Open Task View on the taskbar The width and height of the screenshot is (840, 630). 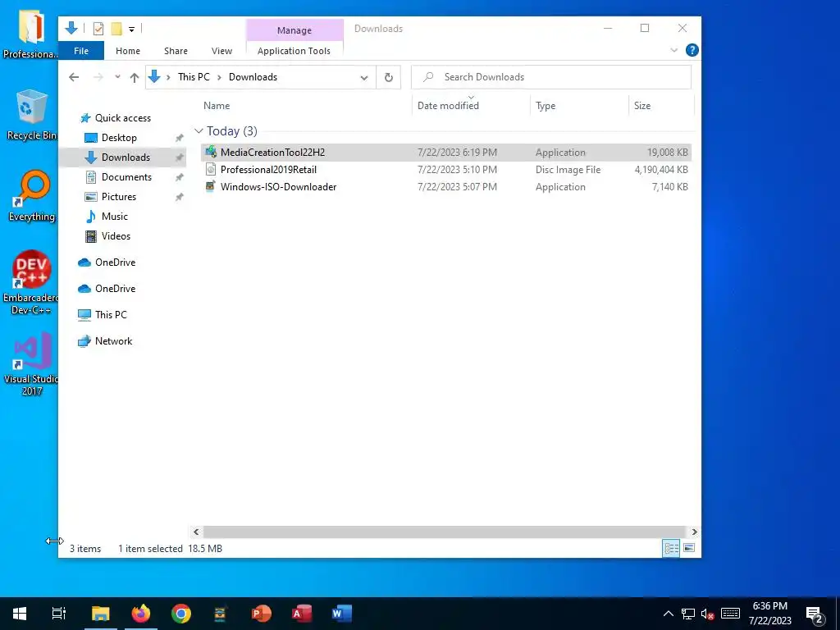59,614
